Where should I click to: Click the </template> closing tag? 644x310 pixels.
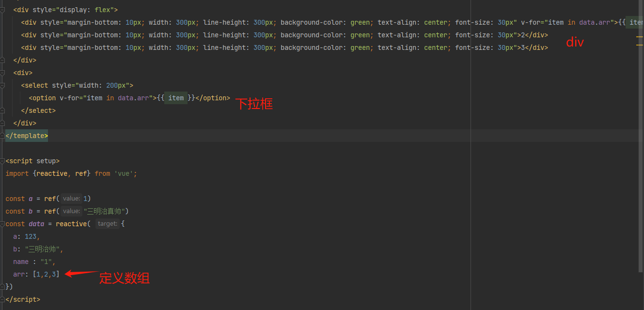point(27,136)
